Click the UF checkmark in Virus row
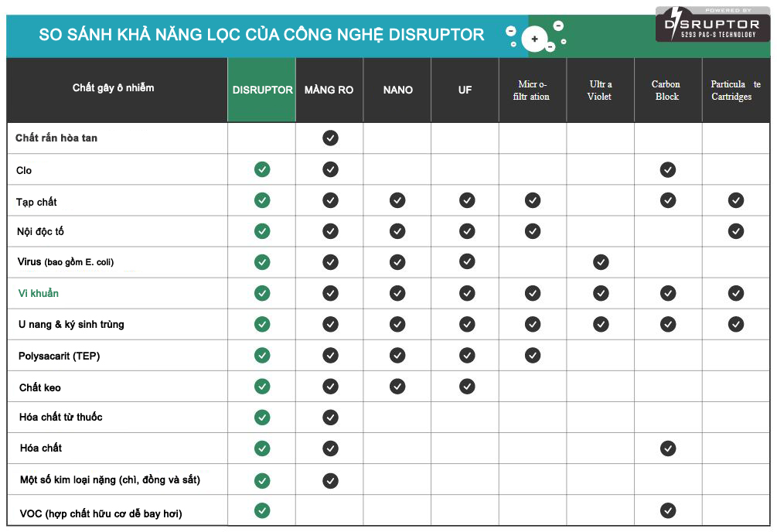The width and height of the screenshot is (777, 532). (x=467, y=261)
